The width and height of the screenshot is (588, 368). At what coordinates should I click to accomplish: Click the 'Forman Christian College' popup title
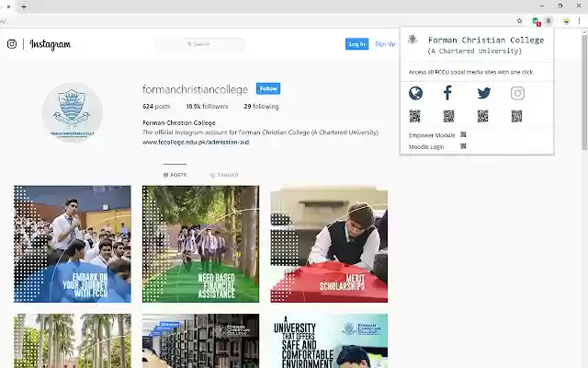tap(486, 40)
